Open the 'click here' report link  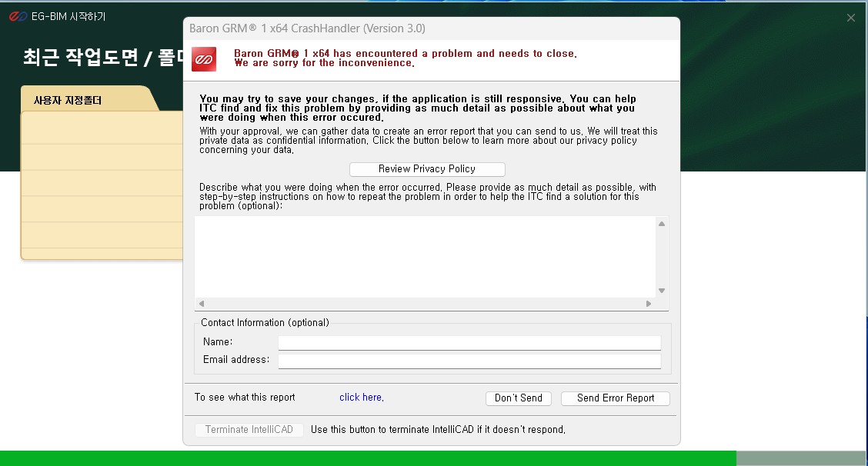pos(361,398)
